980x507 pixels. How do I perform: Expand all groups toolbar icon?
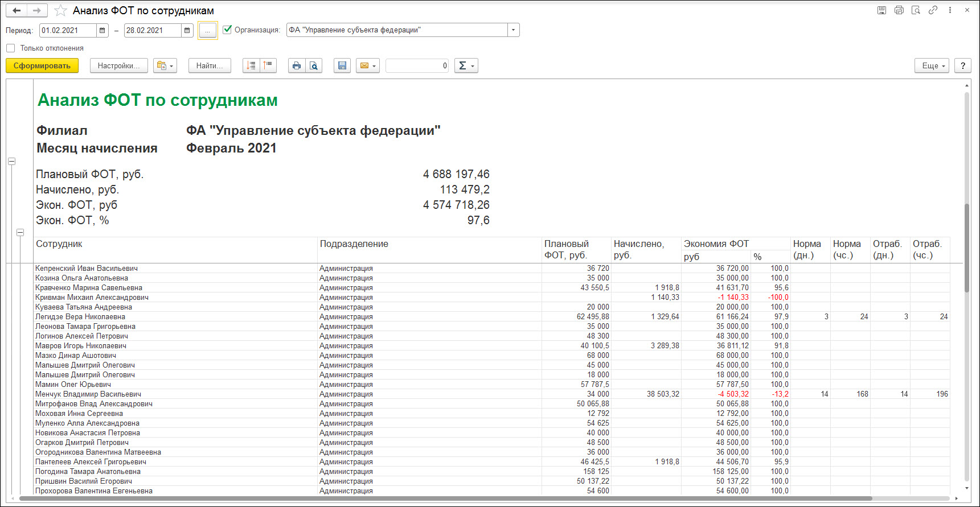click(251, 66)
